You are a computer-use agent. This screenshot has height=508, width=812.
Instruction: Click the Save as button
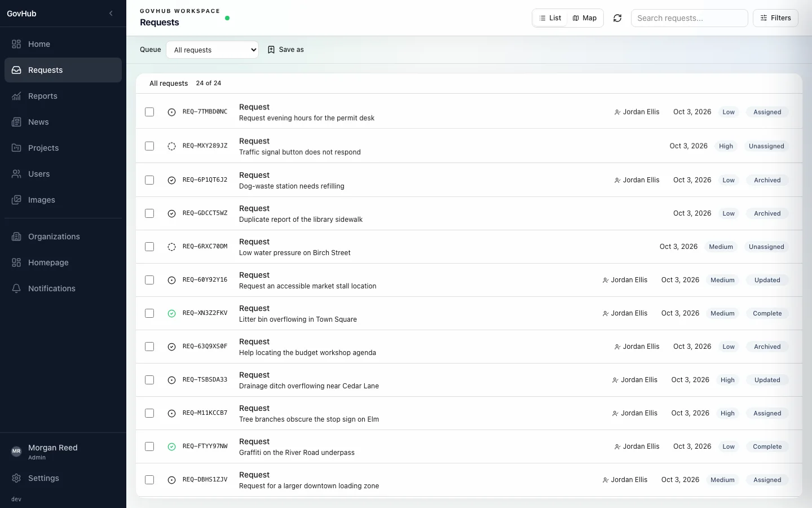click(286, 50)
